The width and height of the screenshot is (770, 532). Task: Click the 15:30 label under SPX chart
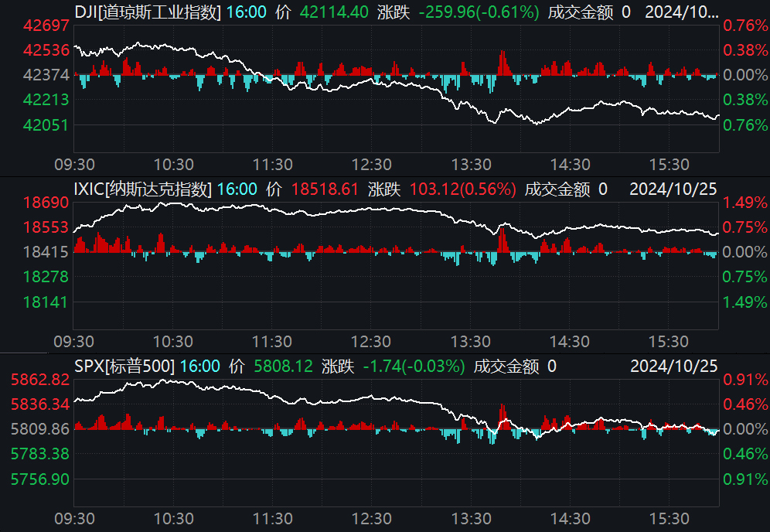[669, 517]
